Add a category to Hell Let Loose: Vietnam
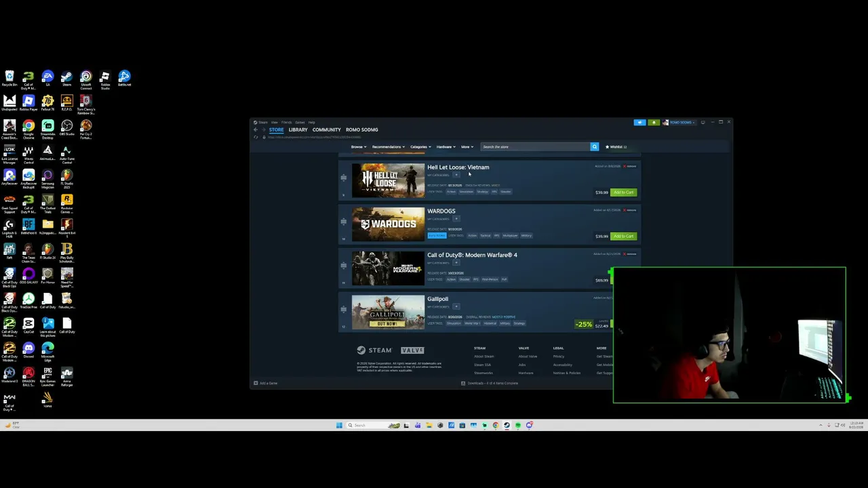The height and width of the screenshot is (488, 868). pyautogui.click(x=456, y=175)
